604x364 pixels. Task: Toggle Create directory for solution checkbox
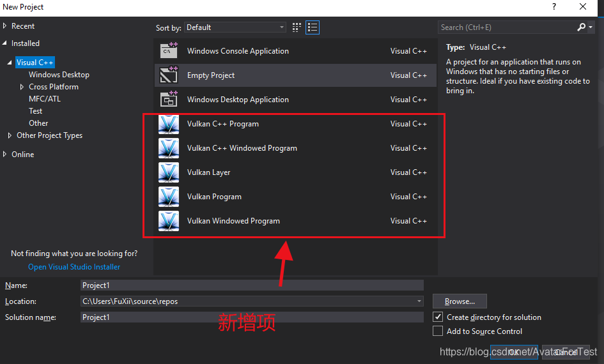point(438,317)
